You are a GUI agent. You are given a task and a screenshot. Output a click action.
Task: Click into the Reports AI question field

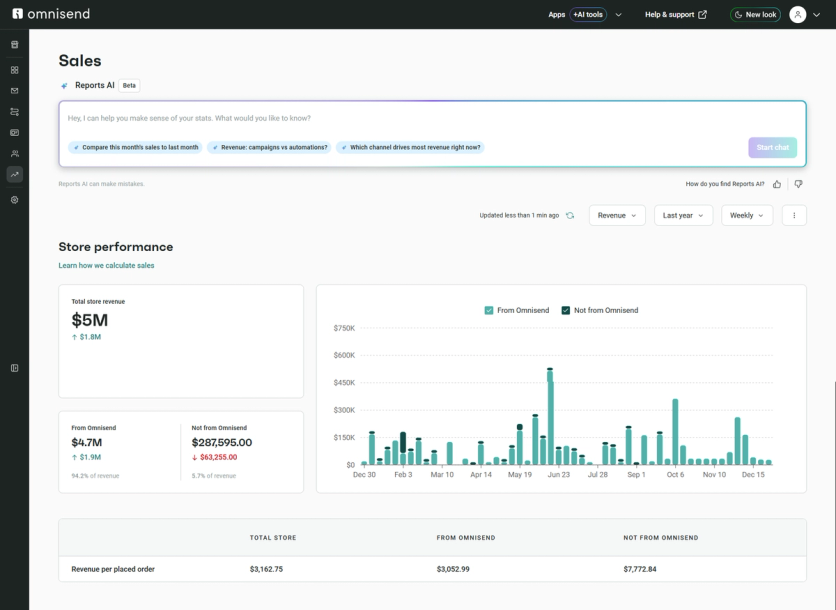click(432, 118)
